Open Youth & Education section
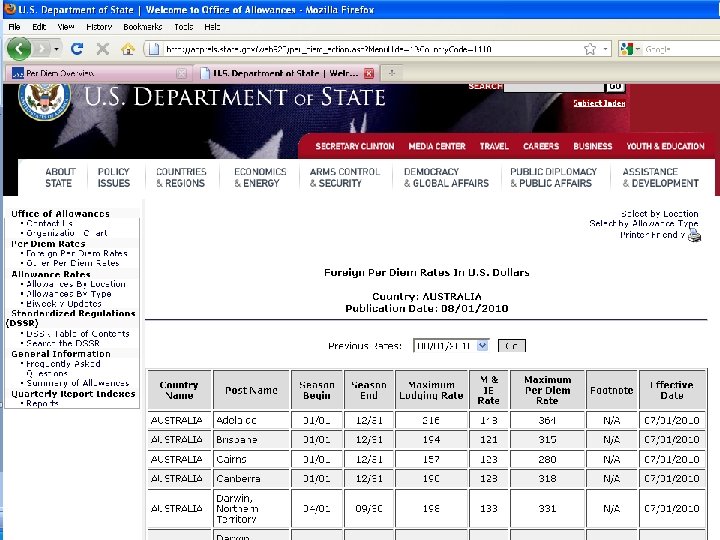 coord(665,146)
